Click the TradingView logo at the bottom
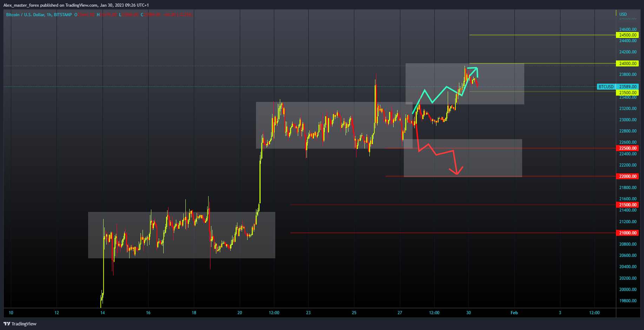This screenshot has height=330, width=644. 20,324
